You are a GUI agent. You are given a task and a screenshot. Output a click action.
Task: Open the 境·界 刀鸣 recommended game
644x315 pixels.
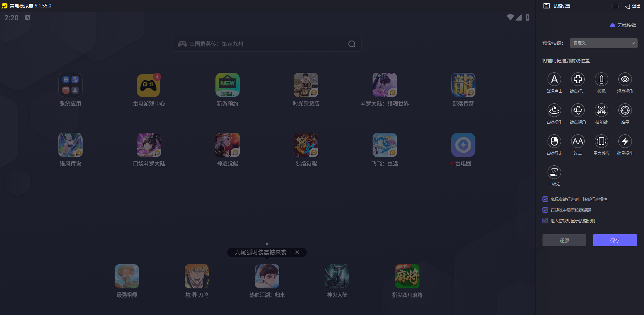click(197, 276)
